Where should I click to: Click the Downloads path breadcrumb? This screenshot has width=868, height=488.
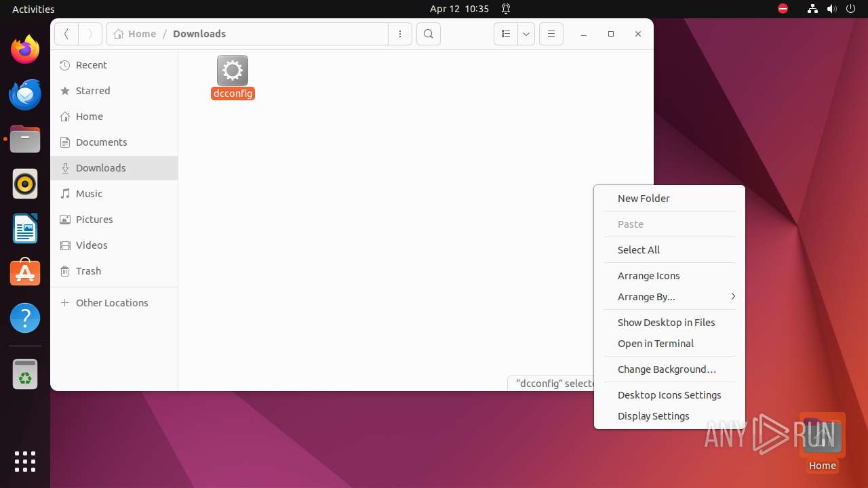199,34
